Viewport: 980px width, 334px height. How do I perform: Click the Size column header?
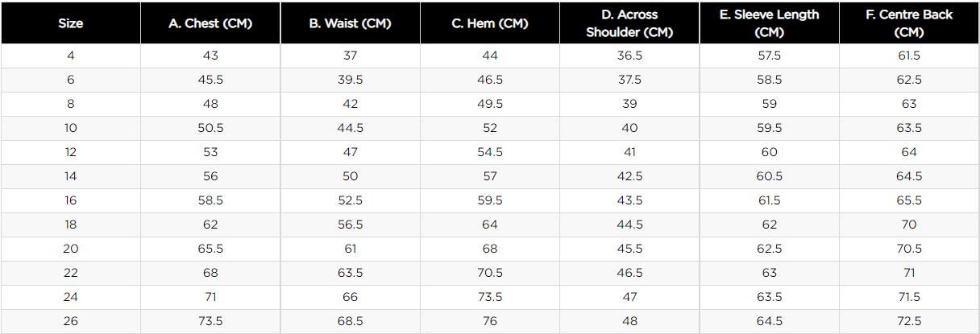coord(70,23)
